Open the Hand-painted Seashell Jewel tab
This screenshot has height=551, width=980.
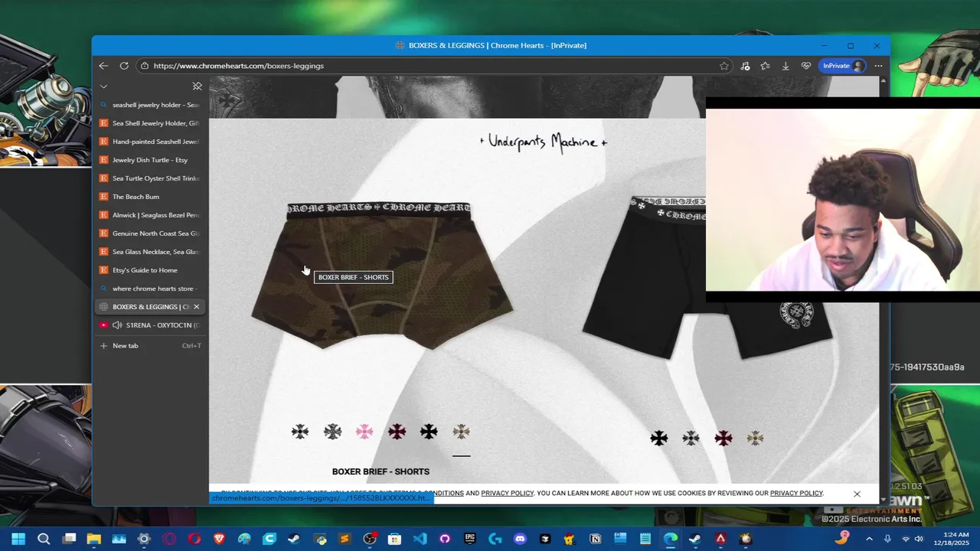150,142
